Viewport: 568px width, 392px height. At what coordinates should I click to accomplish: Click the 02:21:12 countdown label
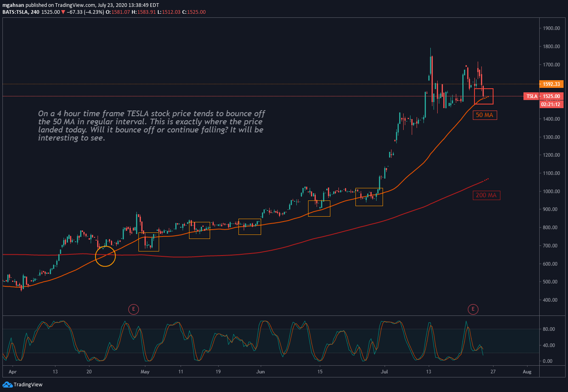[x=551, y=104]
